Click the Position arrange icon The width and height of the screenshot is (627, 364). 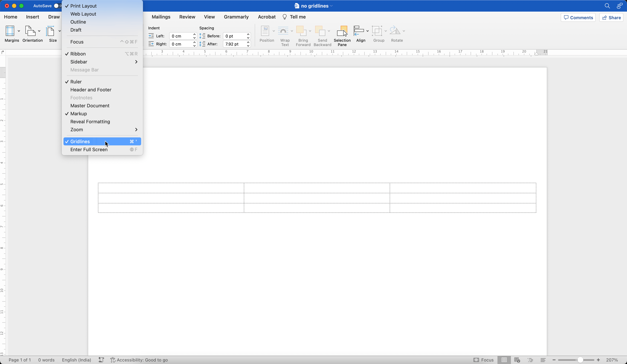click(265, 31)
